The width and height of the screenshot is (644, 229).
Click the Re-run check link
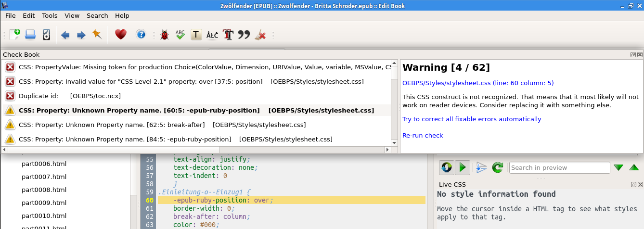point(423,135)
